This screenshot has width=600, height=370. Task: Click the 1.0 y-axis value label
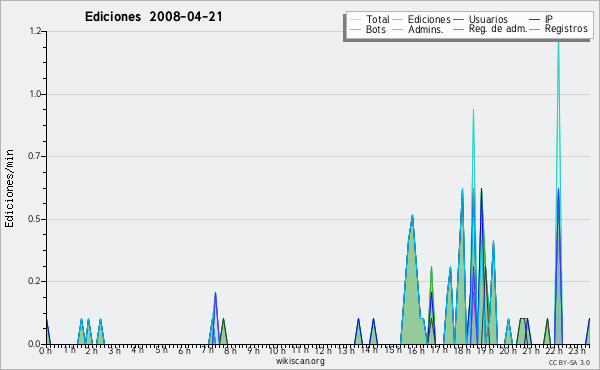point(35,94)
